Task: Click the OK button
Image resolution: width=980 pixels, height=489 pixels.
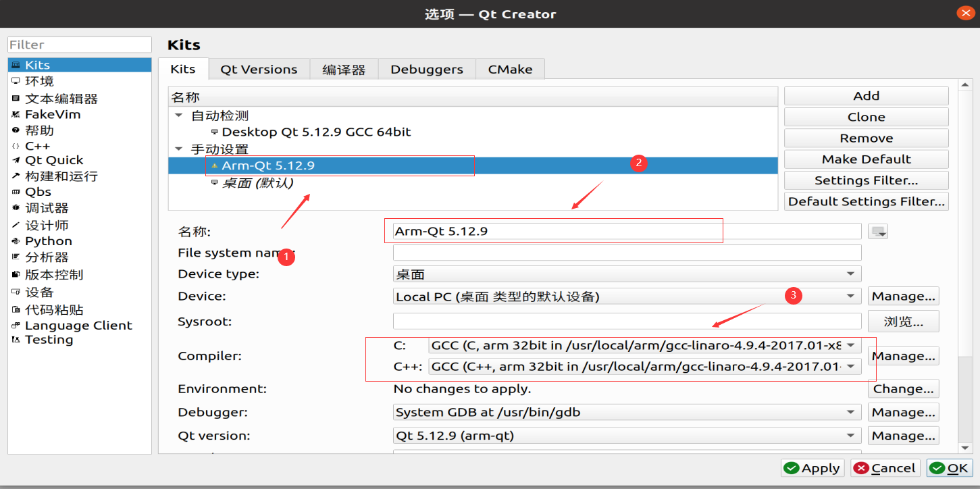Action: pyautogui.click(x=949, y=468)
